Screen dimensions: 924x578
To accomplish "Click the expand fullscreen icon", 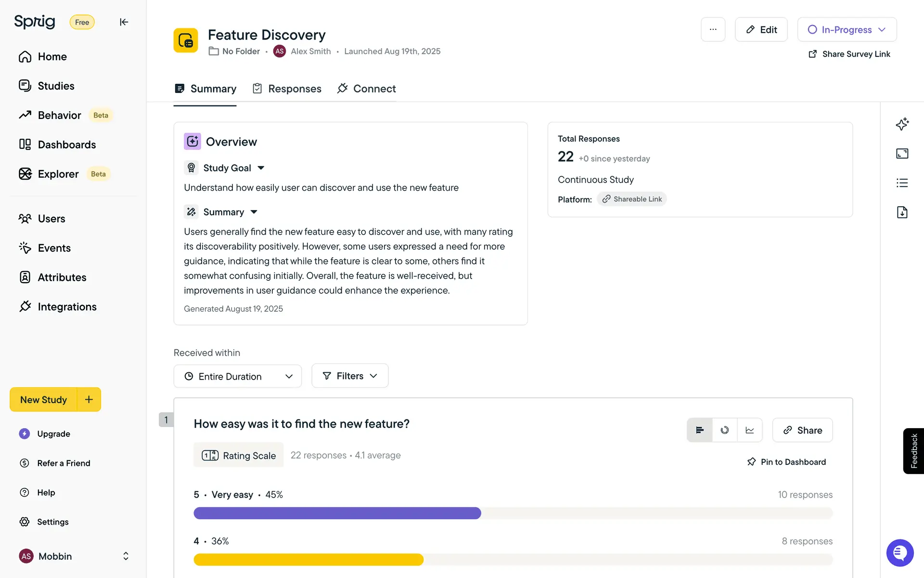I will 902,154.
